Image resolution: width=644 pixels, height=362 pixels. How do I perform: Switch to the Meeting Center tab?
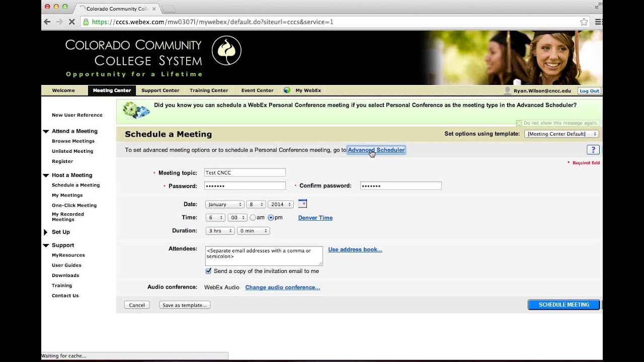112,90
